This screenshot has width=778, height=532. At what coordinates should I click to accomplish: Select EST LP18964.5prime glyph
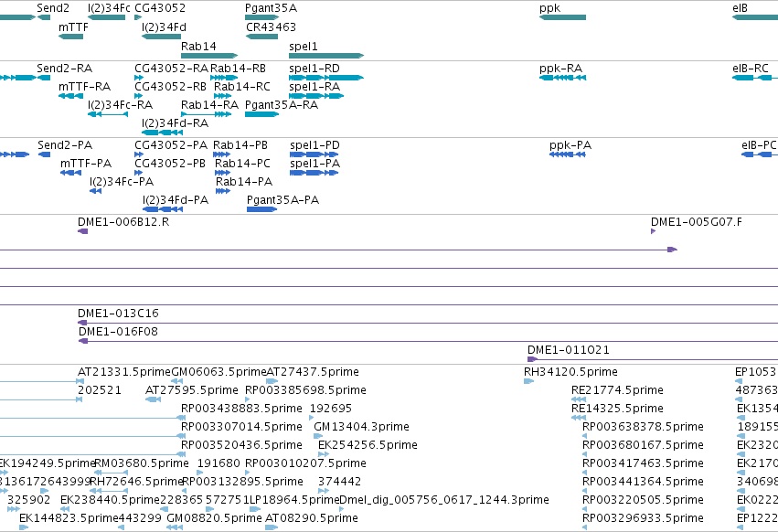(255, 509)
